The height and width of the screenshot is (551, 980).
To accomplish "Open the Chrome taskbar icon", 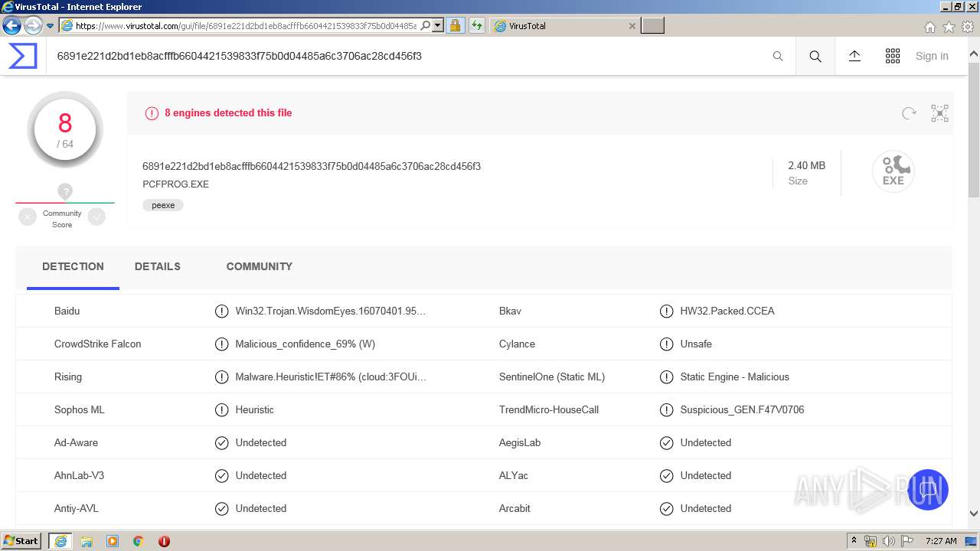I will click(x=138, y=541).
